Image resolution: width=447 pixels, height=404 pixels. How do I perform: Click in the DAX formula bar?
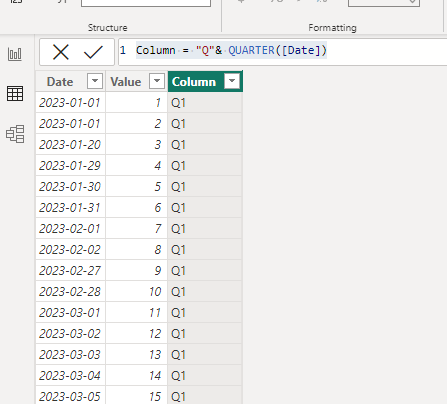pos(283,52)
